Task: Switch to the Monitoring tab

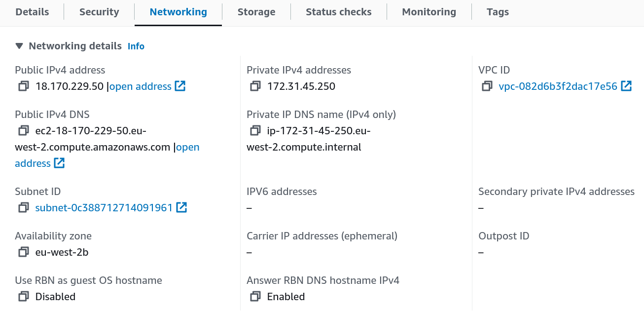Action: 429,12
